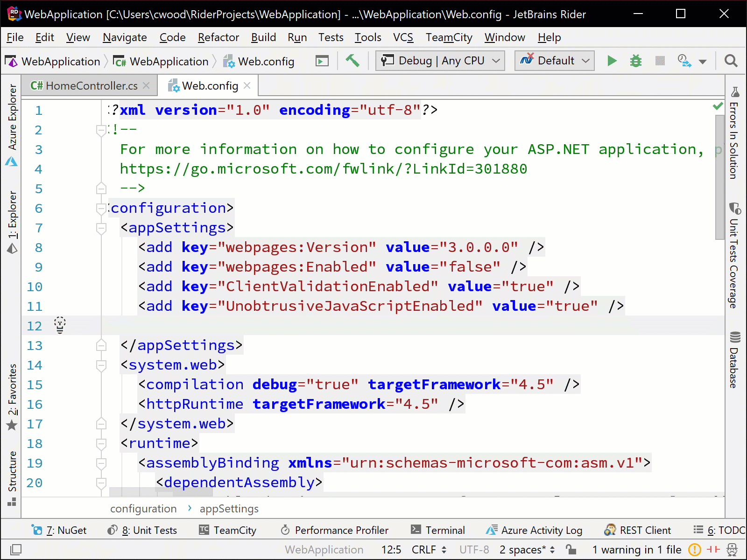Open the Navigate menu

125,37
